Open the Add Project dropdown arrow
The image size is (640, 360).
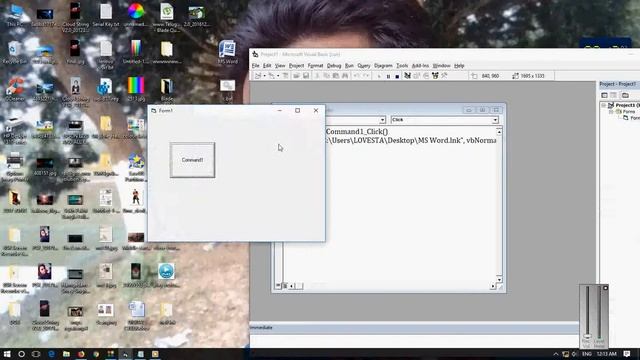pos(264,76)
